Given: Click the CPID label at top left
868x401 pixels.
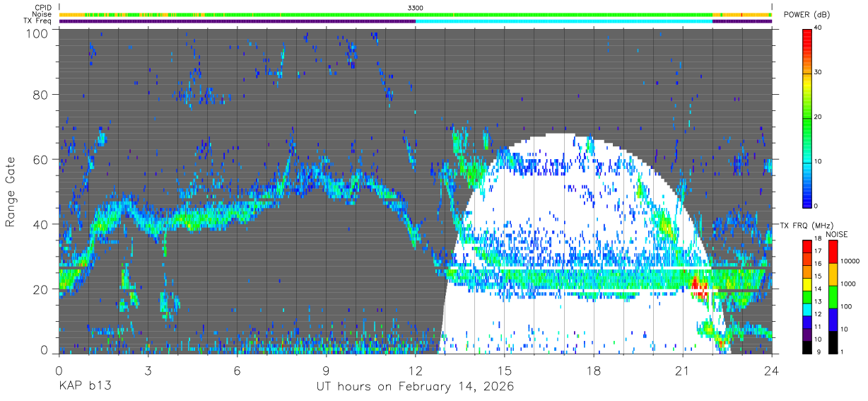Looking at the screenshot, I should point(42,8).
